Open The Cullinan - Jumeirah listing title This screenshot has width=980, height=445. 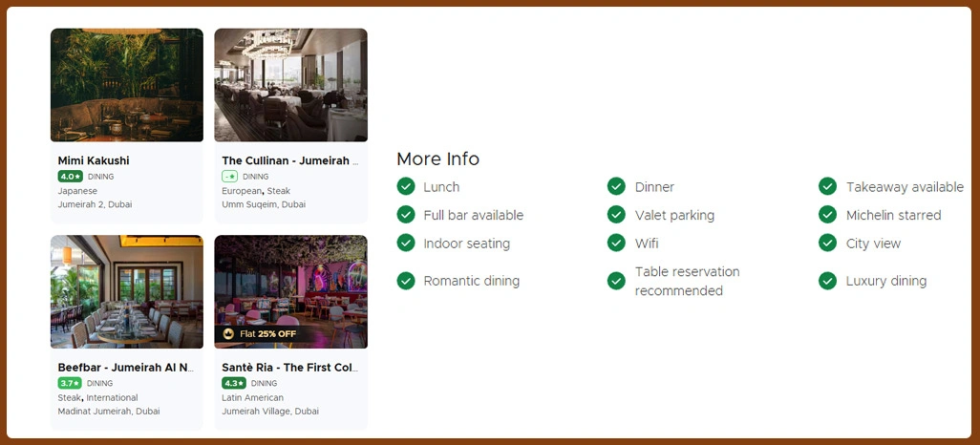click(290, 161)
